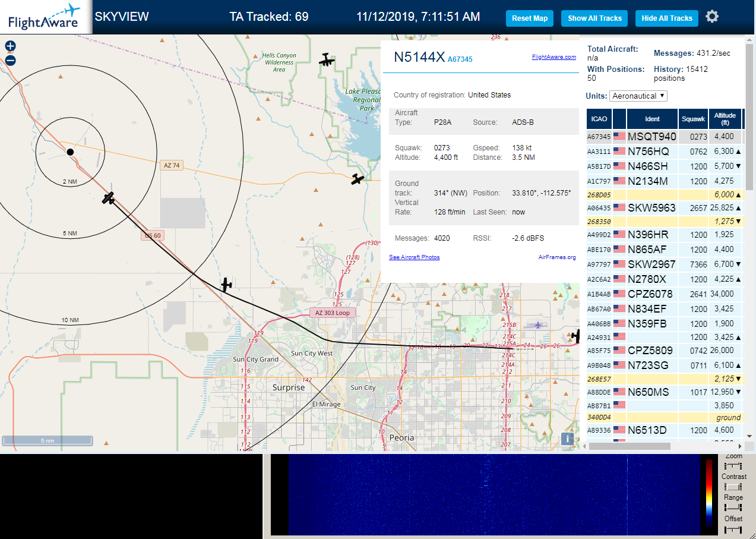Open the settings gear icon
756x539 pixels.
(712, 17)
